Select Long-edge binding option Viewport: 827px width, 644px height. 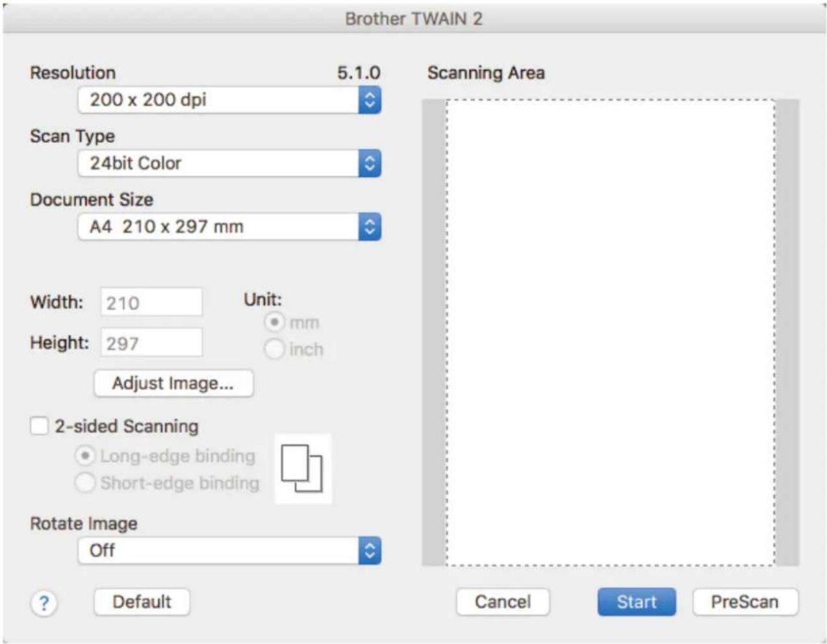(x=85, y=456)
